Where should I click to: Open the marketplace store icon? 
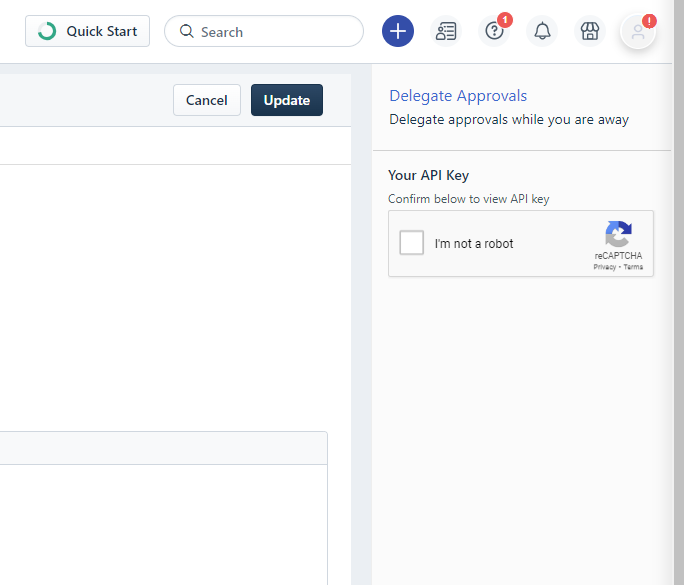(590, 31)
